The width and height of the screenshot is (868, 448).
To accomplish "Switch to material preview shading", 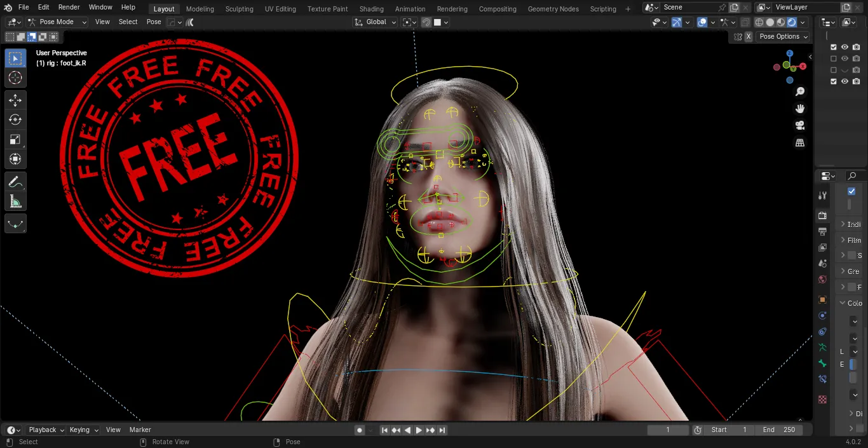I will 781,22.
